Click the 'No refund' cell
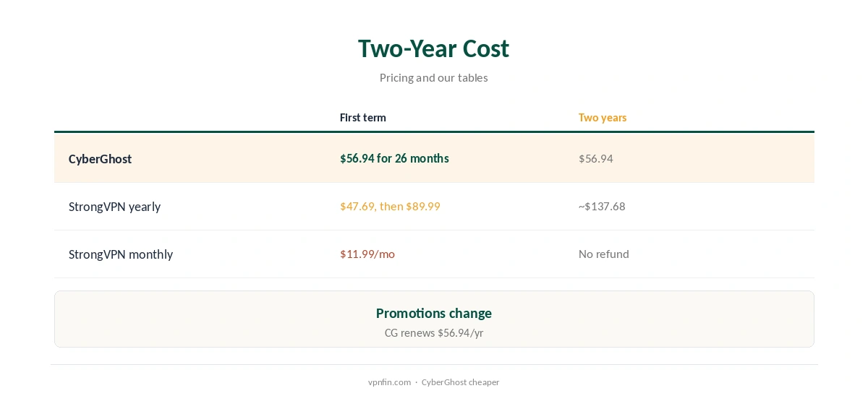The image size is (868, 396). tap(604, 254)
